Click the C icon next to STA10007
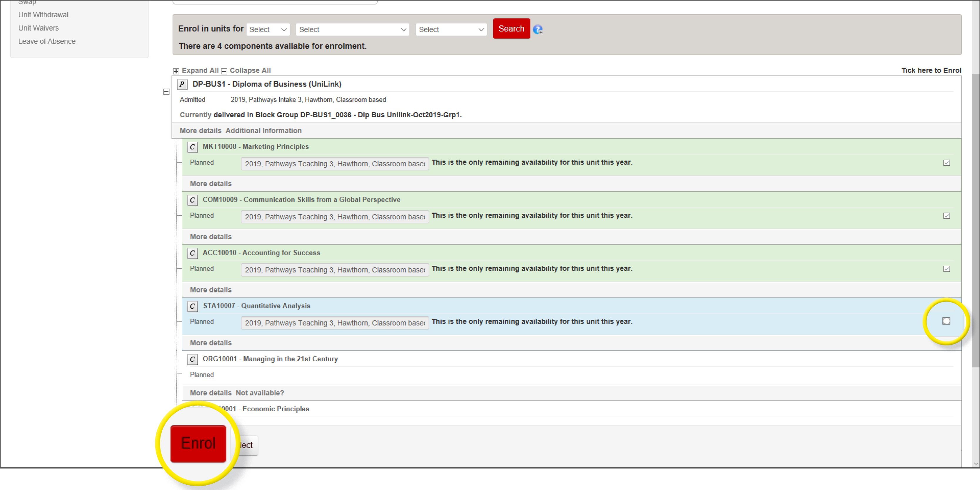This screenshot has width=980, height=490. coord(192,306)
